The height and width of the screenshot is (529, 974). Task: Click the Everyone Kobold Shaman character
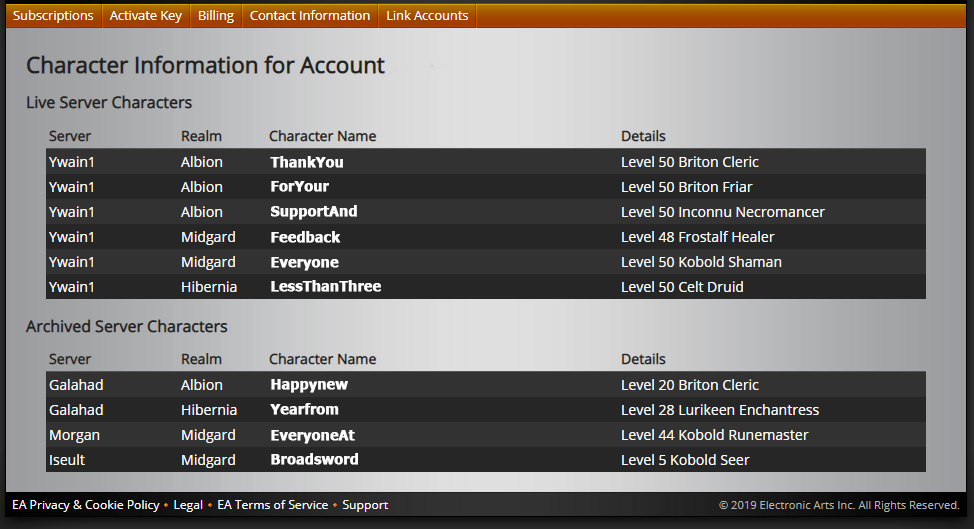coord(304,262)
